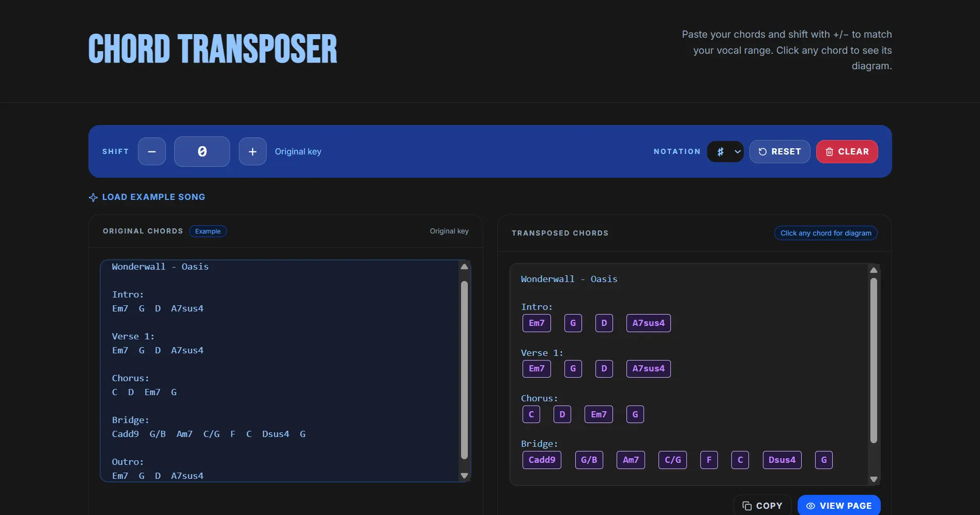Image resolution: width=980 pixels, height=515 pixels.
Task: Click the D chord chip in Verse 1
Action: tap(604, 369)
